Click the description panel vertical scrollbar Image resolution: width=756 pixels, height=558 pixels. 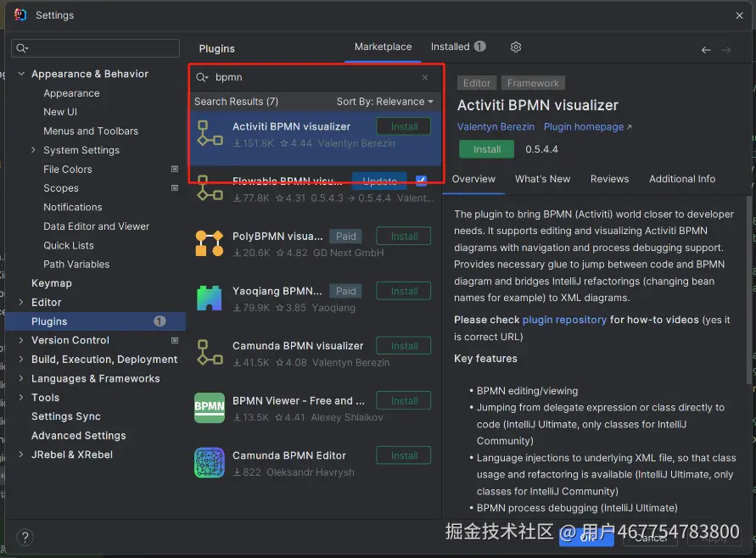[x=749, y=289]
